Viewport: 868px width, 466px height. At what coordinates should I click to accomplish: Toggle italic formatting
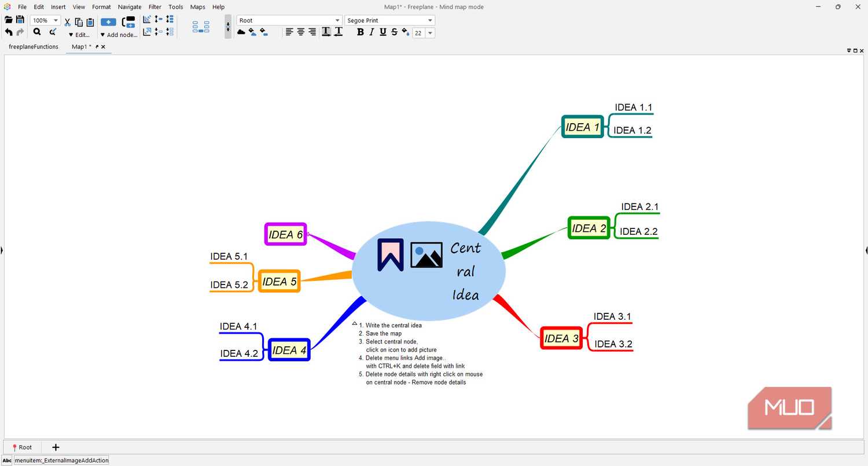click(x=372, y=32)
